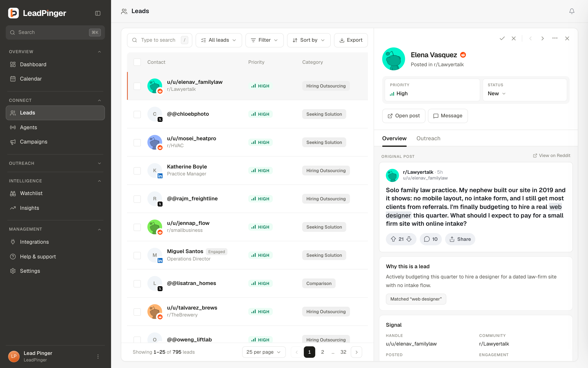Open Settings in the sidebar
588x368 pixels.
coord(55,271)
